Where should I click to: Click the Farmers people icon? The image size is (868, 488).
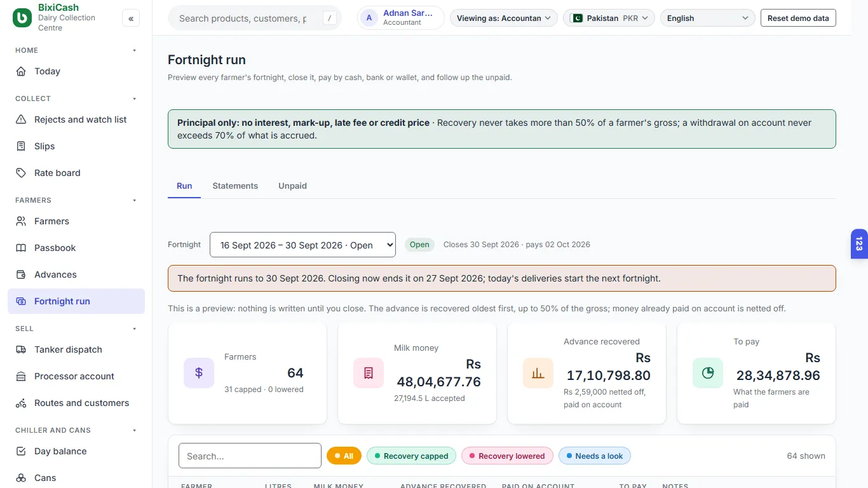point(21,221)
